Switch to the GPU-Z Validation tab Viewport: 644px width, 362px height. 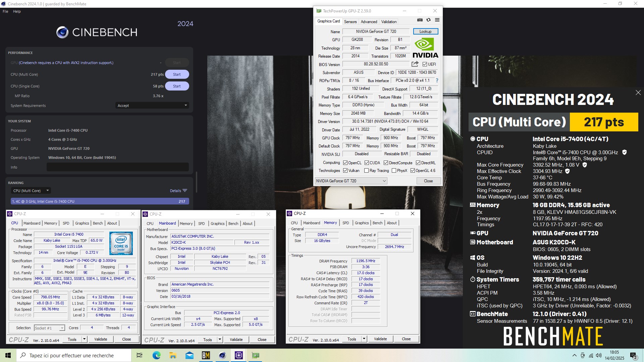click(389, 22)
